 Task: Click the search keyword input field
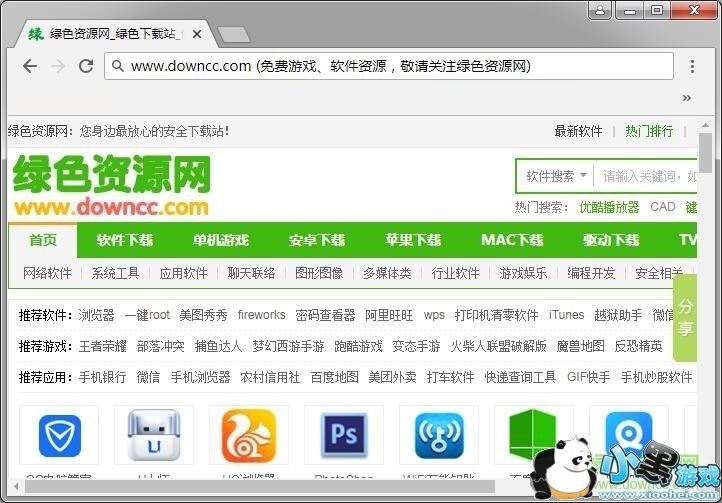pos(648,176)
